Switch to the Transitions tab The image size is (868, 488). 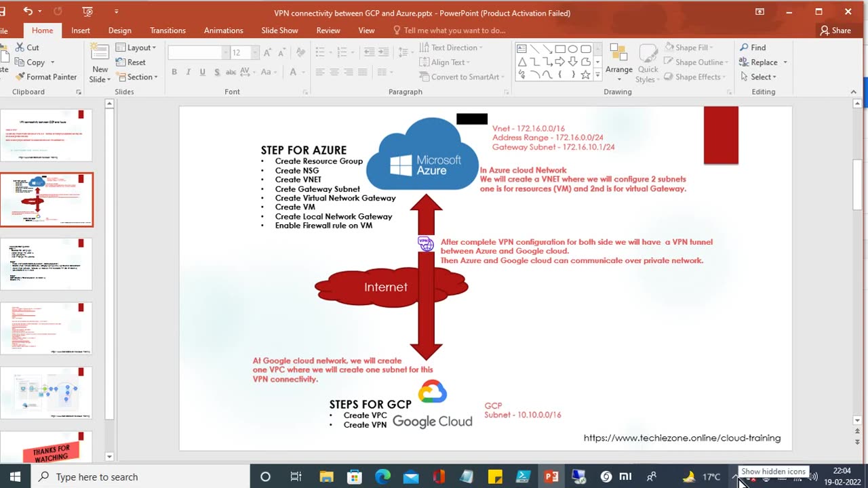[167, 30]
